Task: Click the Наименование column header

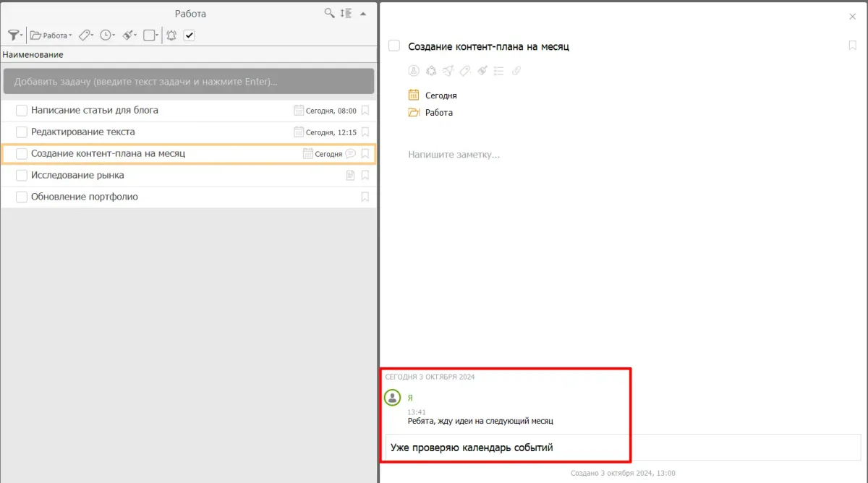Action: coord(33,54)
